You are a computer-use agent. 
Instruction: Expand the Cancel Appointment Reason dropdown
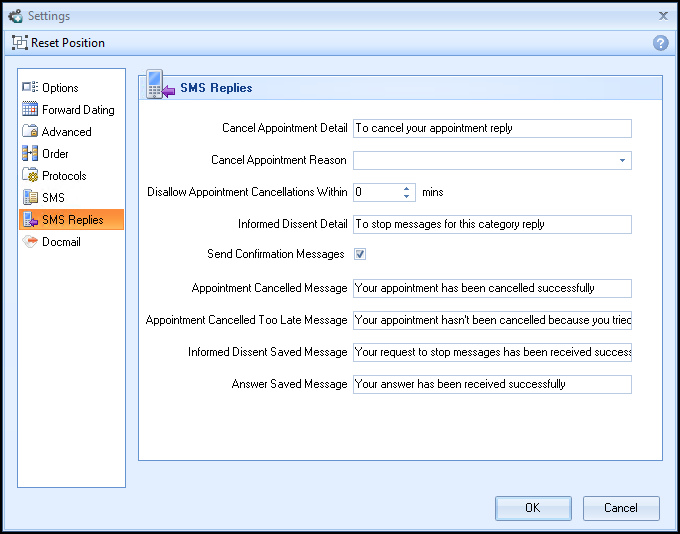(622, 160)
